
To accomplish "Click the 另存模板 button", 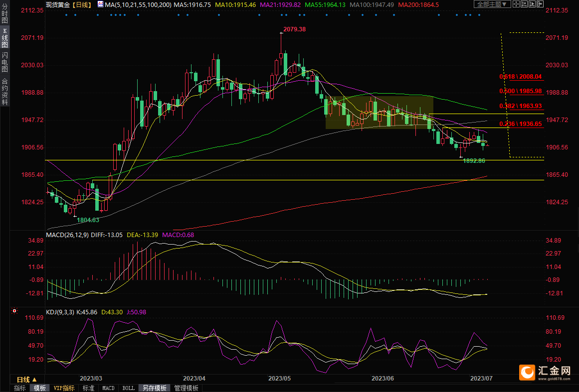I will 154,388.
